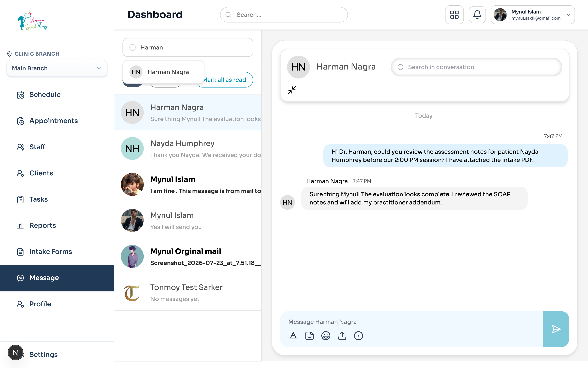Click the clinic branch location pin icon
This screenshot has height=368, width=588.
pyautogui.click(x=9, y=54)
